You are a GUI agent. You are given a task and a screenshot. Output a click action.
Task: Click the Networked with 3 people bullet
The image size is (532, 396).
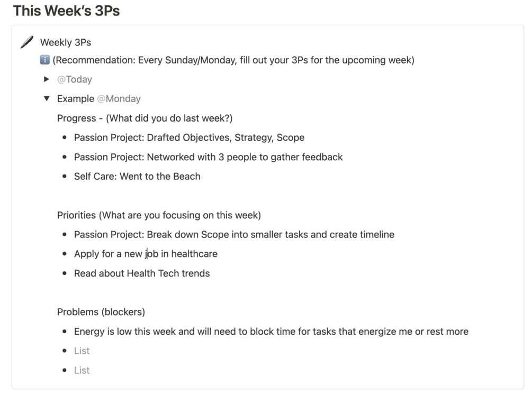coord(208,157)
